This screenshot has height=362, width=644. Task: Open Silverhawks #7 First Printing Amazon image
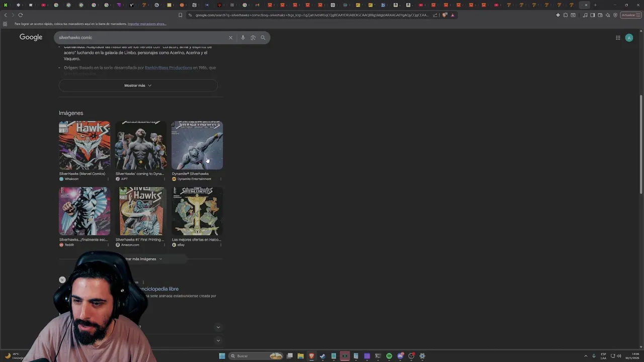(x=141, y=211)
